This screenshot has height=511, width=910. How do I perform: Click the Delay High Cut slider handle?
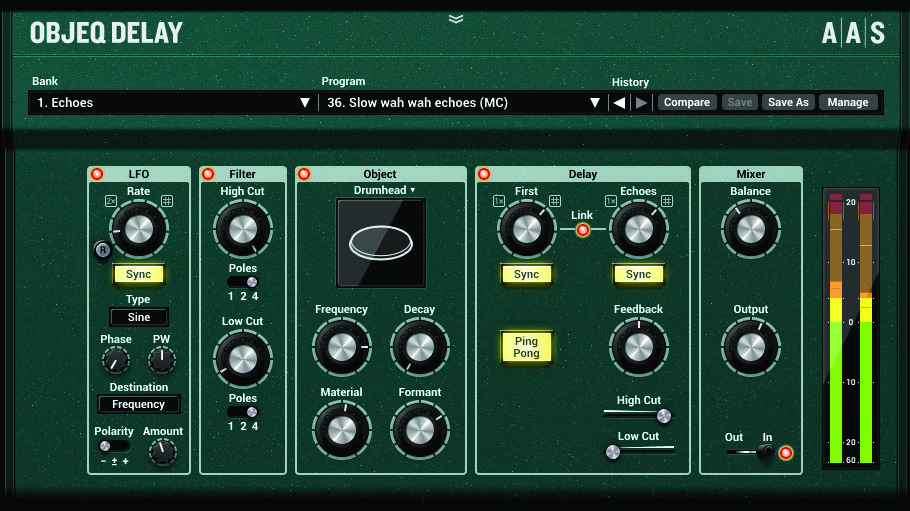point(664,416)
